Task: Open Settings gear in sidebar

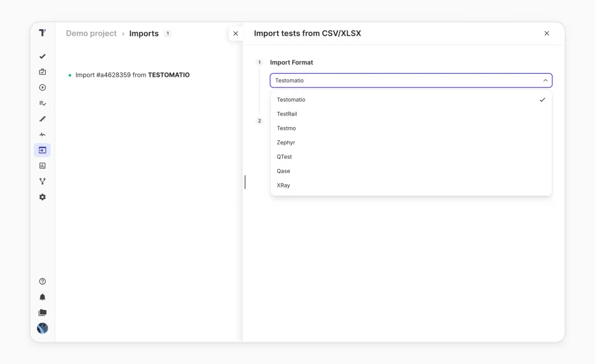Action: click(x=43, y=197)
